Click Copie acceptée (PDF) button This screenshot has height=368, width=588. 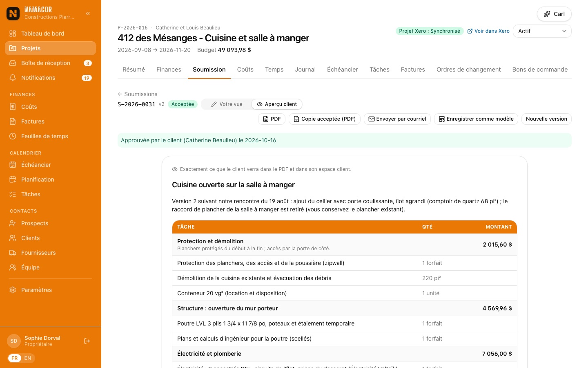point(325,119)
